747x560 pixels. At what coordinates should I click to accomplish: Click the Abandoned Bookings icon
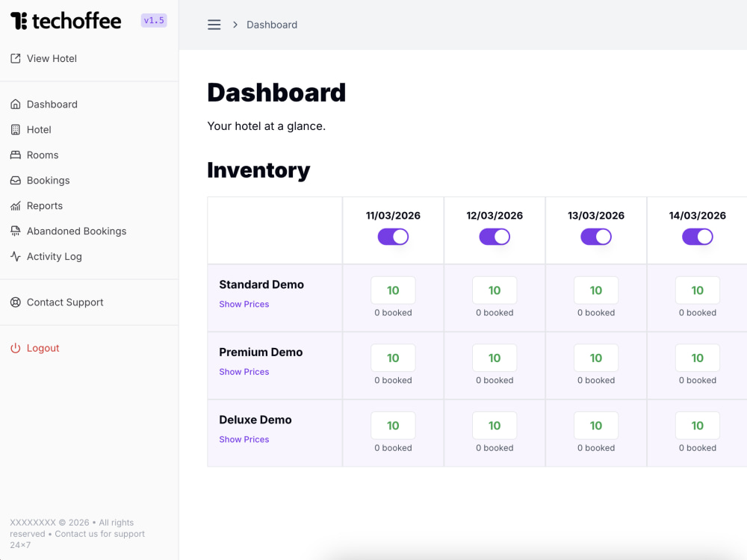pyautogui.click(x=16, y=231)
